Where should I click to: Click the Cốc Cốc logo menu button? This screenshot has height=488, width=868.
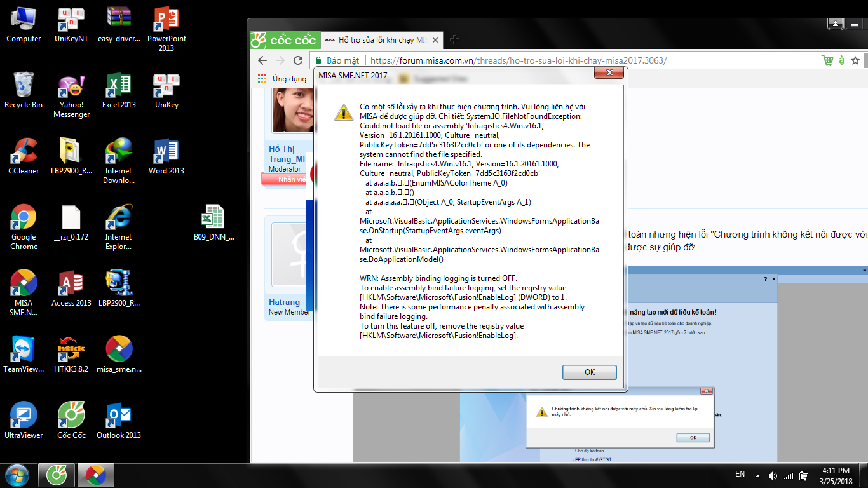click(x=284, y=40)
